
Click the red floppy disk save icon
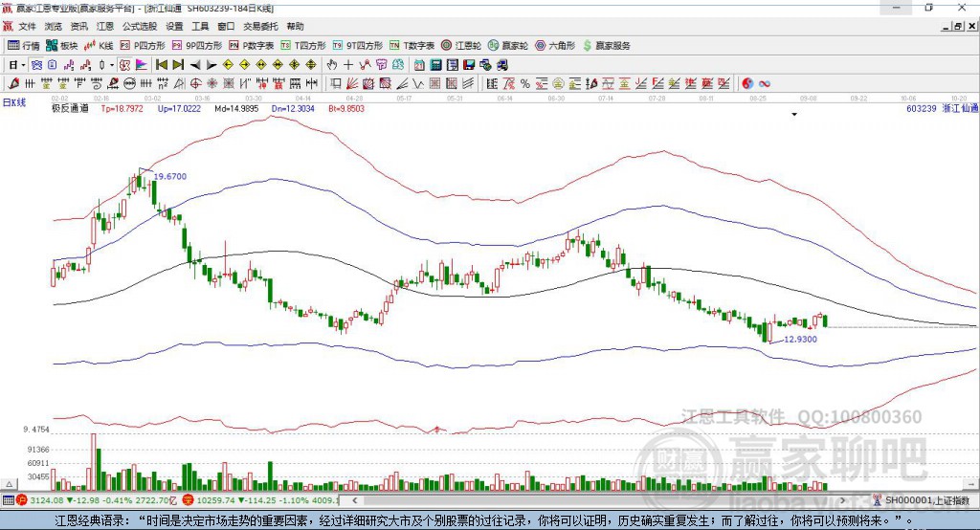469,65
